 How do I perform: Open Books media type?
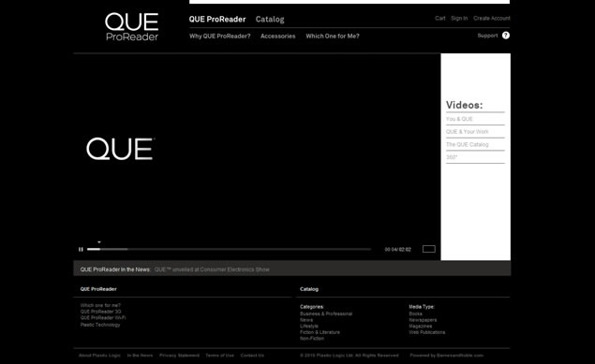point(415,313)
